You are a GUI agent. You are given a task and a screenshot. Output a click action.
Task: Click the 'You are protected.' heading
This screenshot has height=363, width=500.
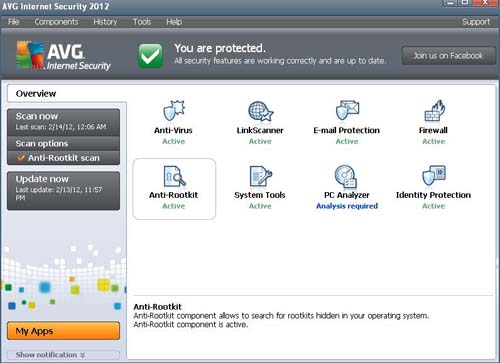pyautogui.click(x=220, y=49)
